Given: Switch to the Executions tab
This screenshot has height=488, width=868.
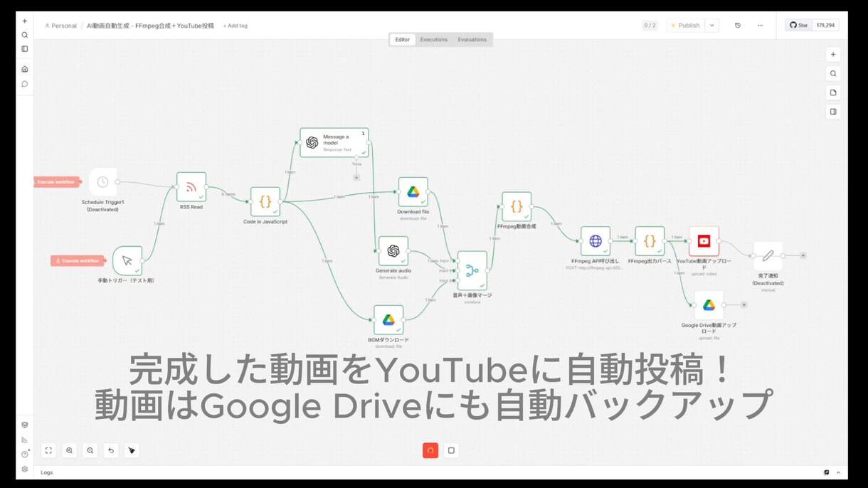Looking at the screenshot, I should 433,40.
